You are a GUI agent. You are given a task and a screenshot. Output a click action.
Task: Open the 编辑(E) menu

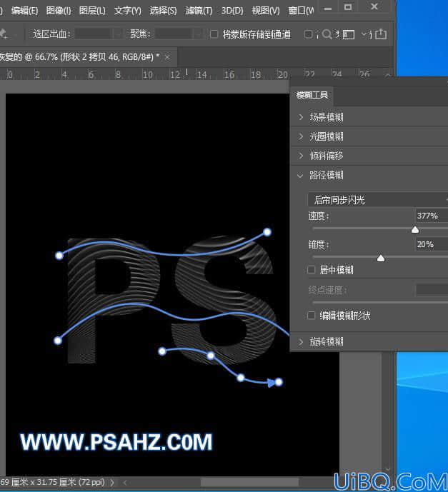point(24,11)
